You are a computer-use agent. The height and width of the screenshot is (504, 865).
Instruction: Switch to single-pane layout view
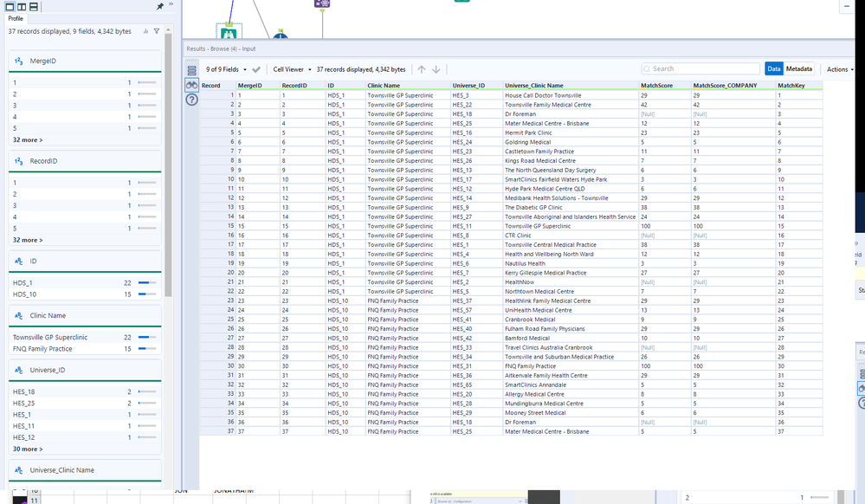point(10,6)
